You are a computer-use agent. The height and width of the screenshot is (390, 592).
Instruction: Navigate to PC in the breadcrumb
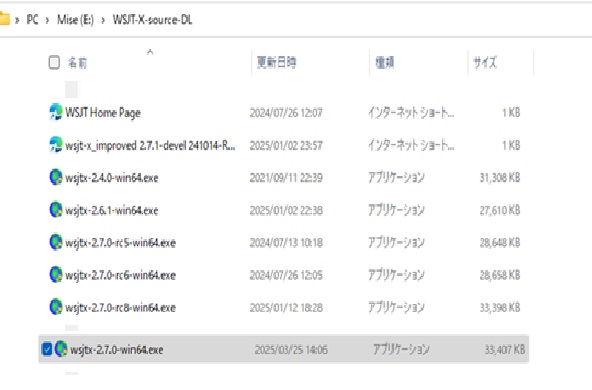click(32, 20)
